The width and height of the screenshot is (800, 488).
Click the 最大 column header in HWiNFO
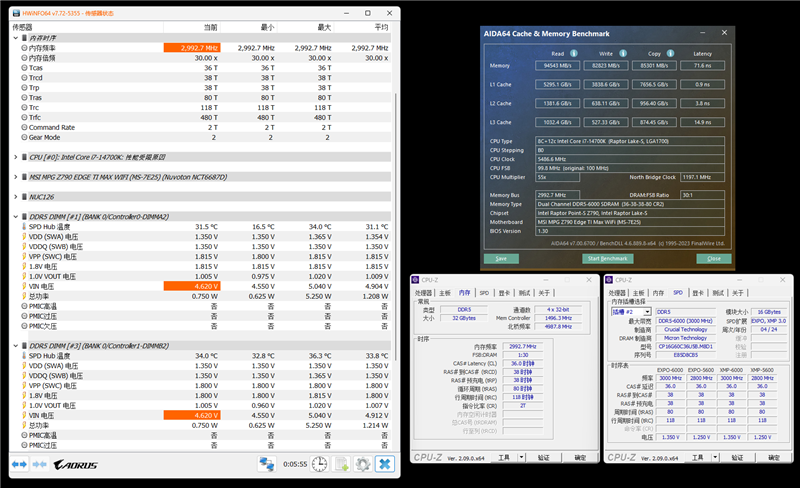pyautogui.click(x=306, y=27)
